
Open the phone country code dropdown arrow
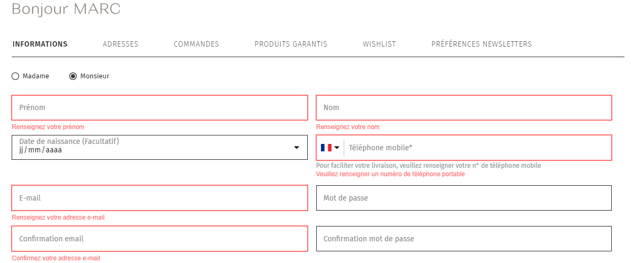point(337,148)
